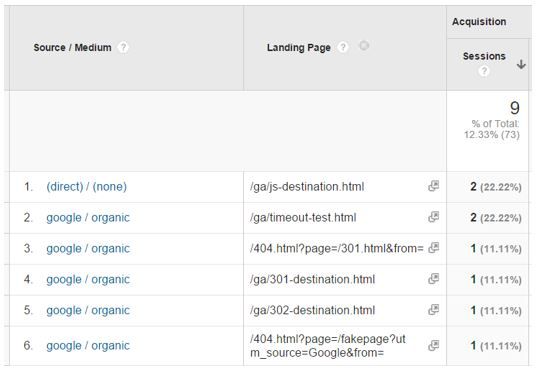Open google / organic link in row 4
Screen dimensions: 541x371
coord(88,280)
